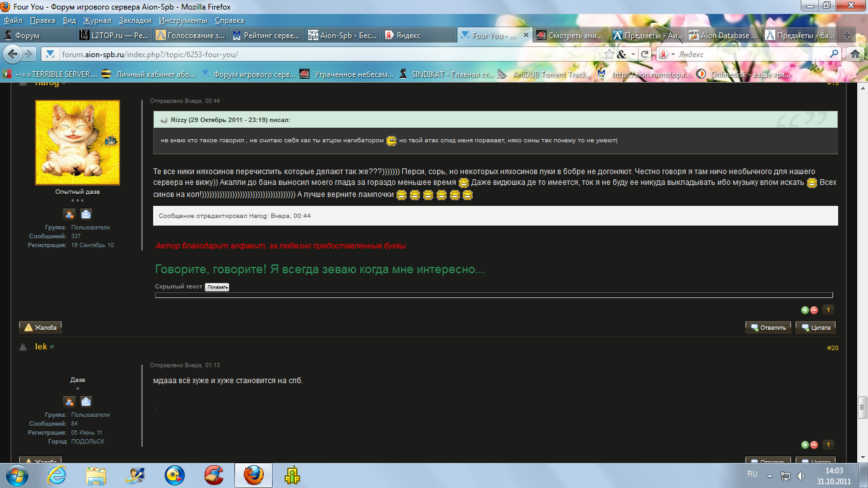Open SINDIKAT bookmark
868x488 pixels.
coord(447,74)
